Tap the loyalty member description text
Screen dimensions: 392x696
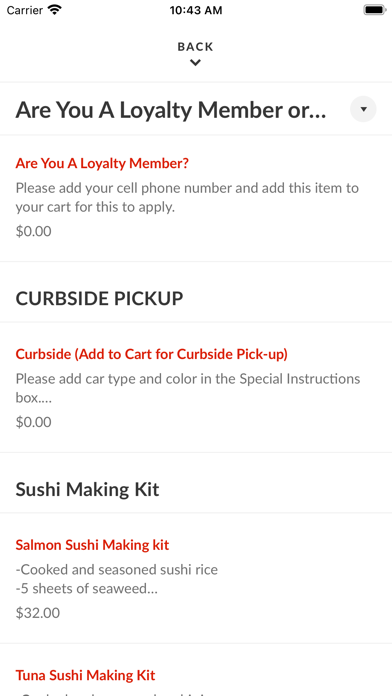pyautogui.click(x=187, y=198)
